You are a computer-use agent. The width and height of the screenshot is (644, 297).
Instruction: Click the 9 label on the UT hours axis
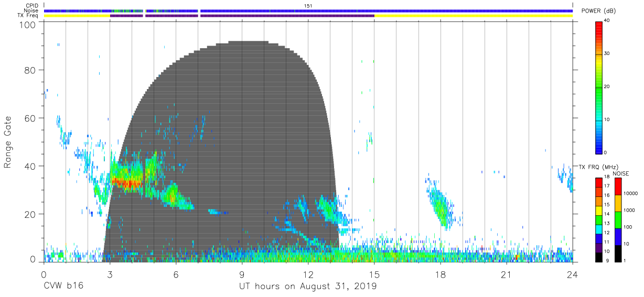pos(242,274)
